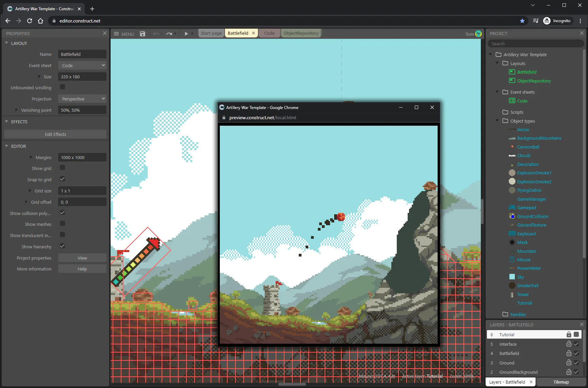Image resolution: width=588 pixels, height=388 pixels.
Task: Collapse the EFFECTS section
Action: pos(6,122)
